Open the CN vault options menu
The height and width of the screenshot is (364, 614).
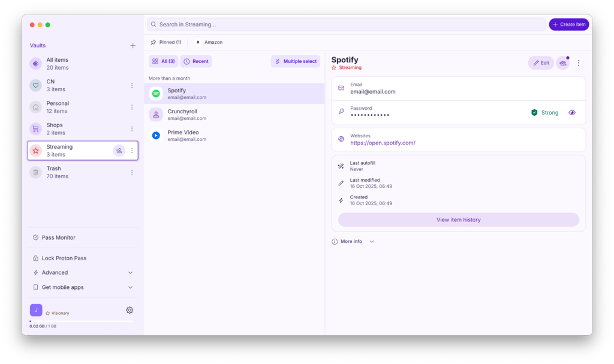(132, 85)
